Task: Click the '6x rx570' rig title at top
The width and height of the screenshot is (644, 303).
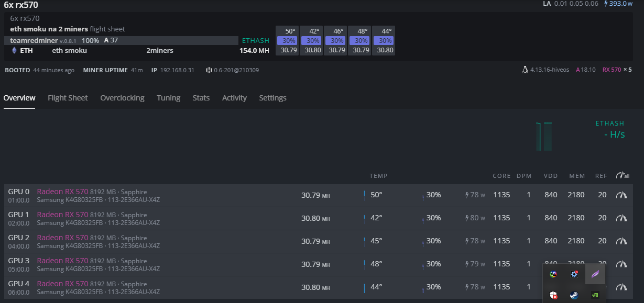Action: 21,5
